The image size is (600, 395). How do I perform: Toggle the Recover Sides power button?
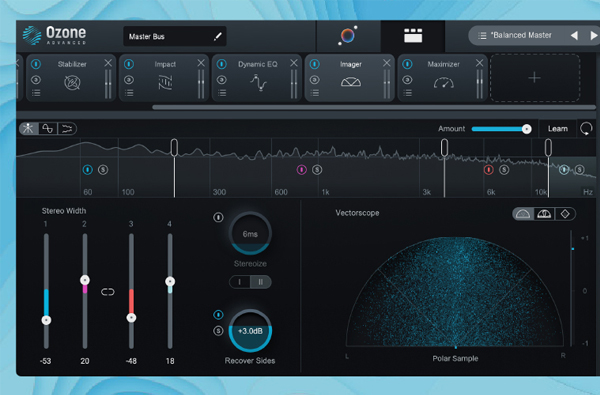[218, 315]
